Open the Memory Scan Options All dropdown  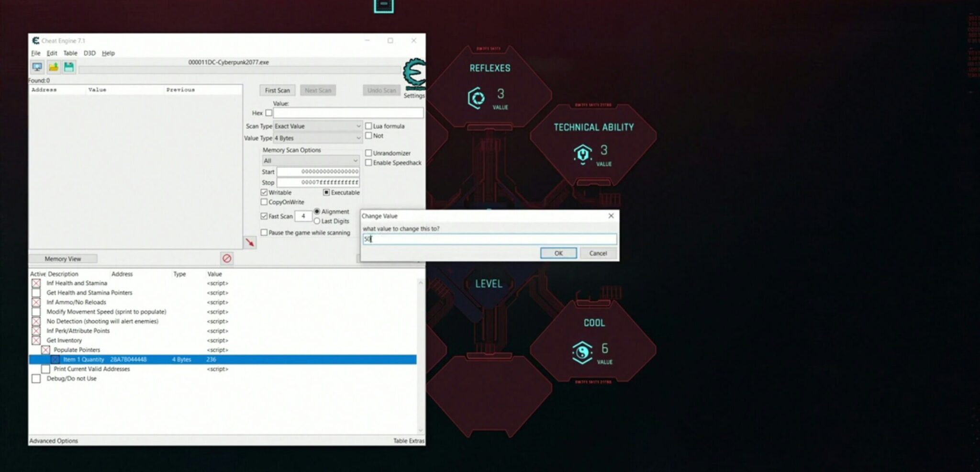point(311,160)
